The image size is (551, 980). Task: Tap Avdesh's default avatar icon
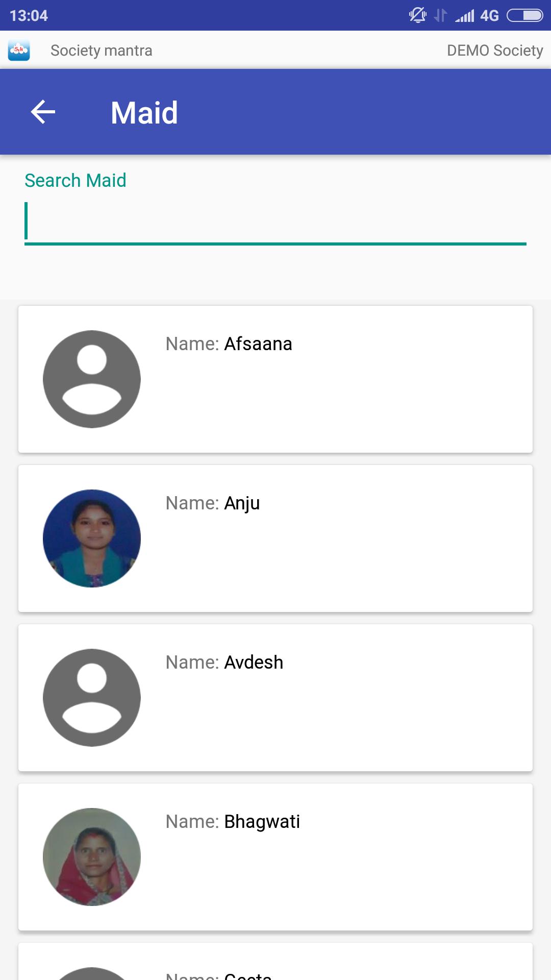click(92, 698)
